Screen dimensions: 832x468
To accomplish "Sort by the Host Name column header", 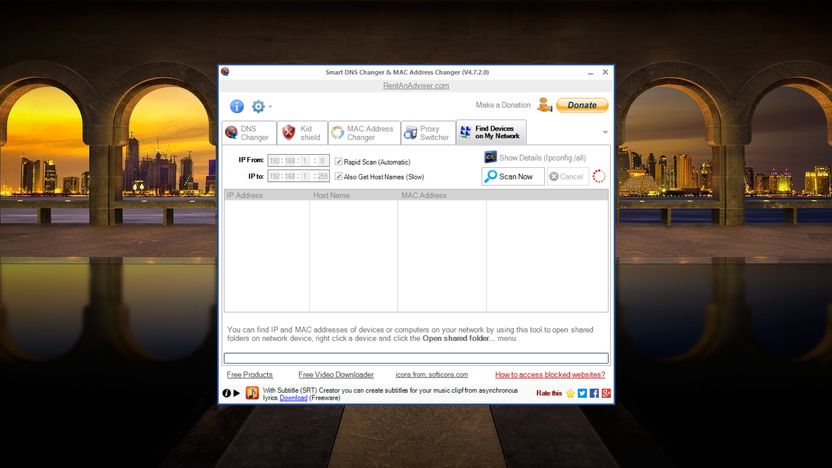I will coord(353,195).
